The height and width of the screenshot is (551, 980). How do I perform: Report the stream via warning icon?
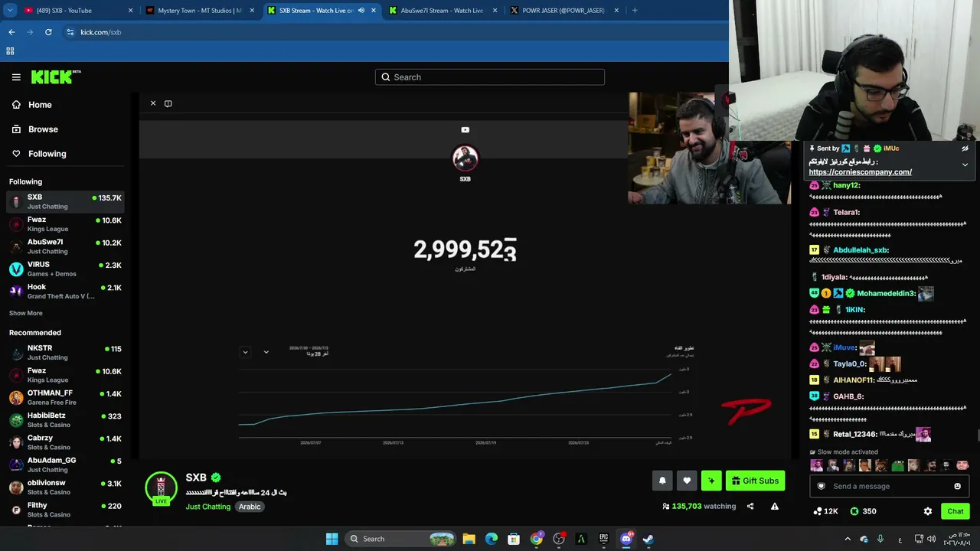pyautogui.click(x=775, y=506)
